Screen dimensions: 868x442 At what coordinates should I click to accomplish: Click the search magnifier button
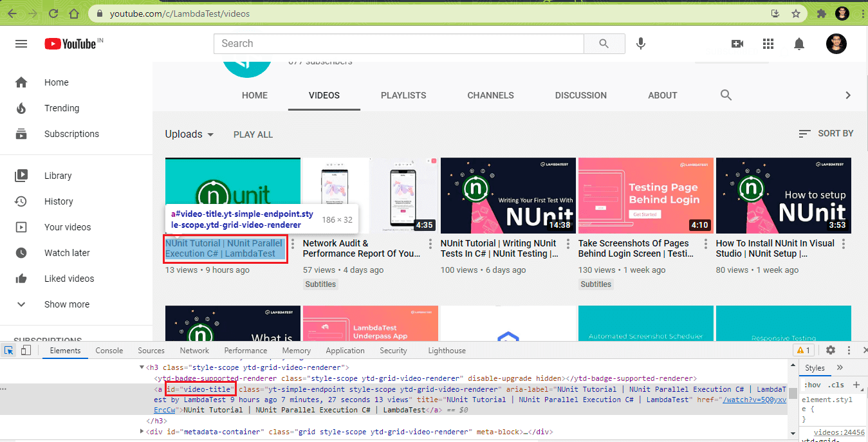tap(604, 44)
